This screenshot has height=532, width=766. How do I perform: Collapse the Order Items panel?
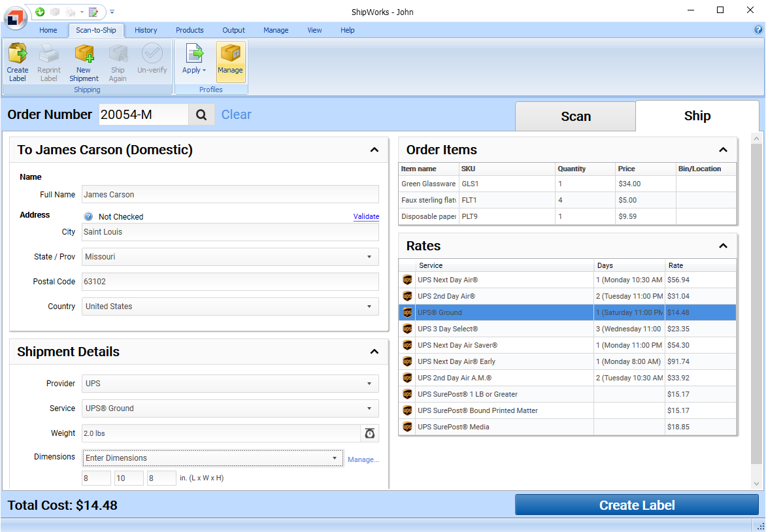point(724,150)
